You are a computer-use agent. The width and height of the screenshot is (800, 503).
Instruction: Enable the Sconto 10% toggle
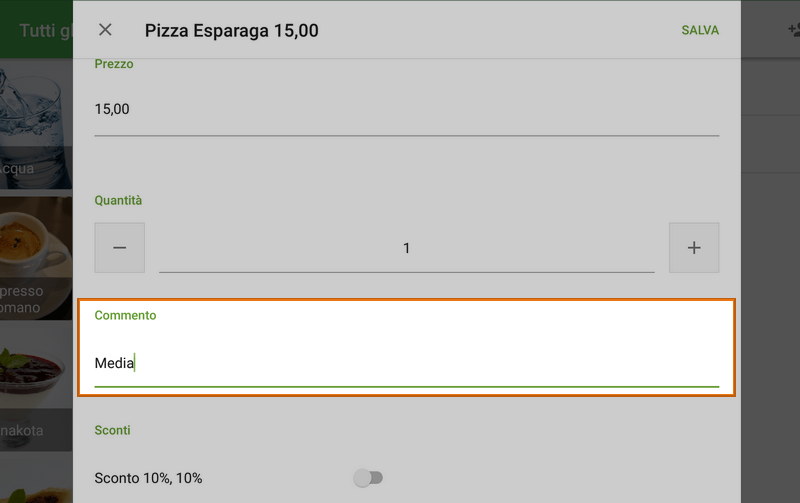point(368,478)
